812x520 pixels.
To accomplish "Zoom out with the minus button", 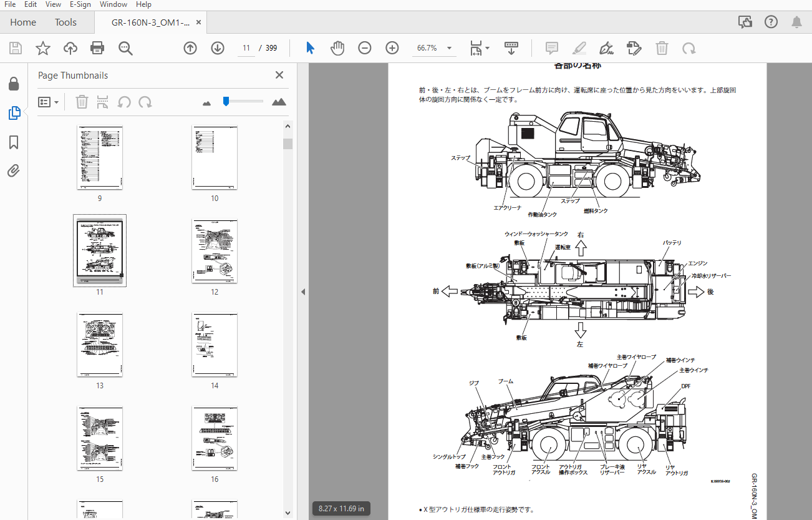I will tap(365, 48).
